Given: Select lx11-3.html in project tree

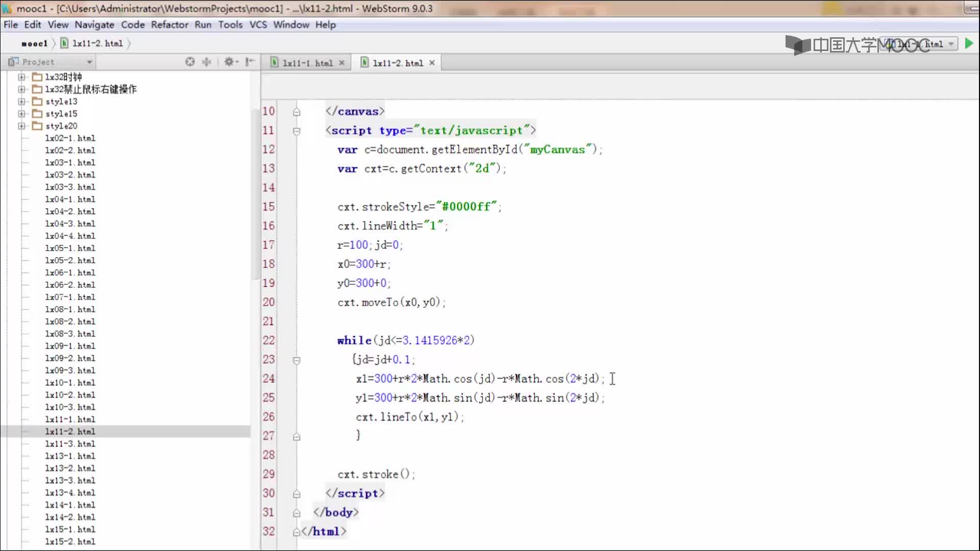Looking at the screenshot, I should [70, 444].
